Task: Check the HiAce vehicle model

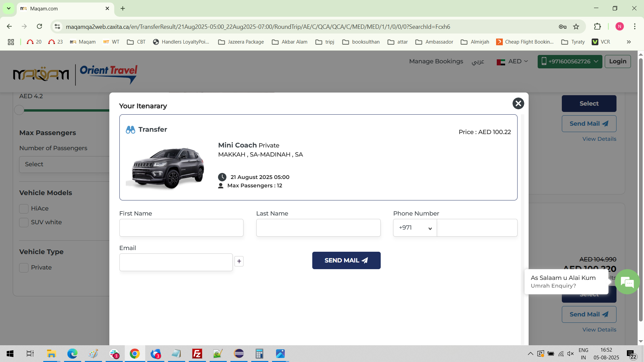Action: coord(24,209)
